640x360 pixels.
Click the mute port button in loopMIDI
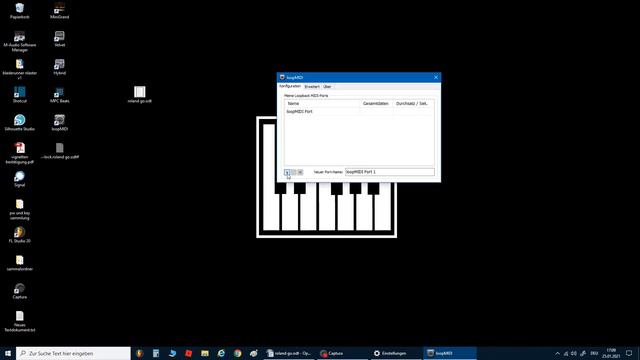pyautogui.click(x=300, y=172)
